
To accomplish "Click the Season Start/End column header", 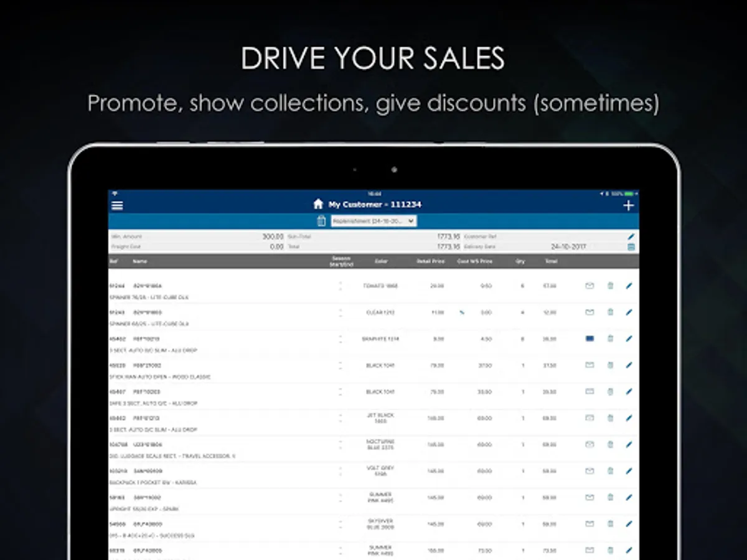I will (x=341, y=261).
